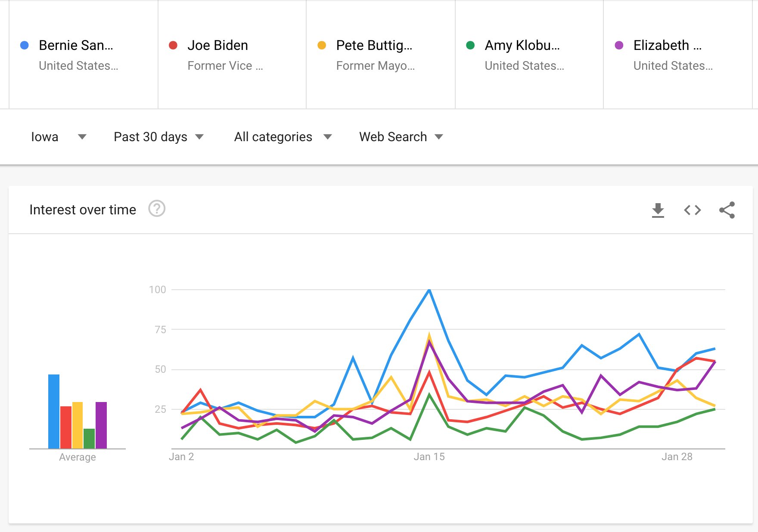Click the 100 y-axis value

(x=157, y=290)
